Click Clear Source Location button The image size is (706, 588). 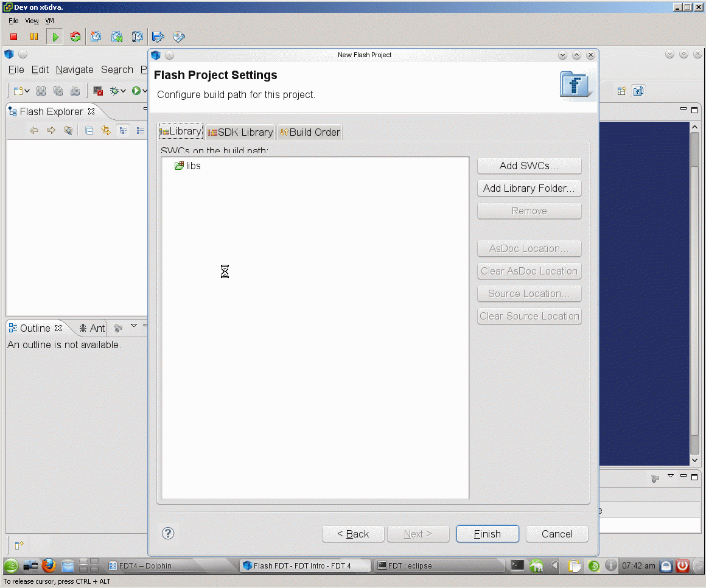pyautogui.click(x=529, y=316)
